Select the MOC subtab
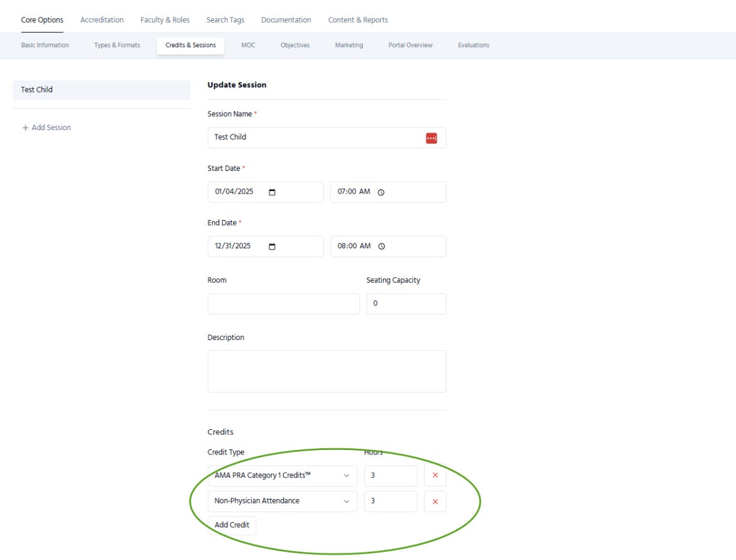Viewport: 736px width, 560px height. 248,45
